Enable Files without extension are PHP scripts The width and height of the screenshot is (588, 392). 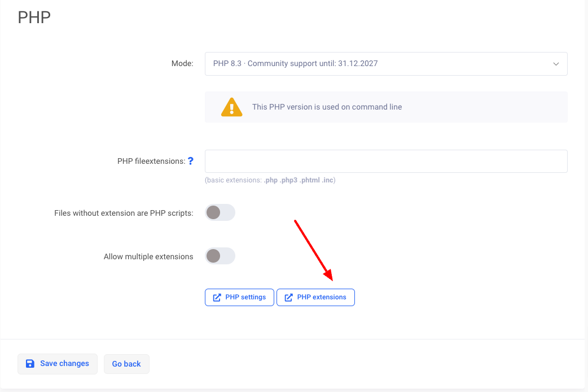(x=220, y=213)
